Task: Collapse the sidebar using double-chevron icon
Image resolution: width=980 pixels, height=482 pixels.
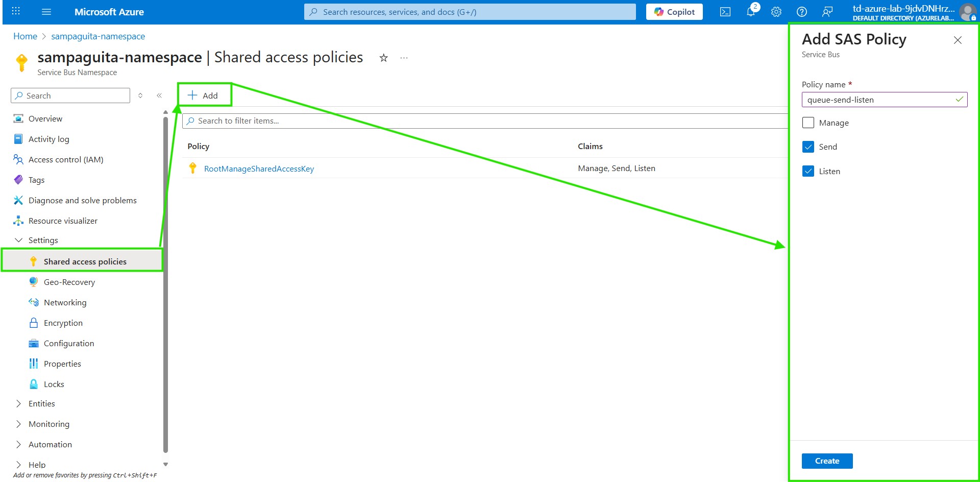Action: 159,95
